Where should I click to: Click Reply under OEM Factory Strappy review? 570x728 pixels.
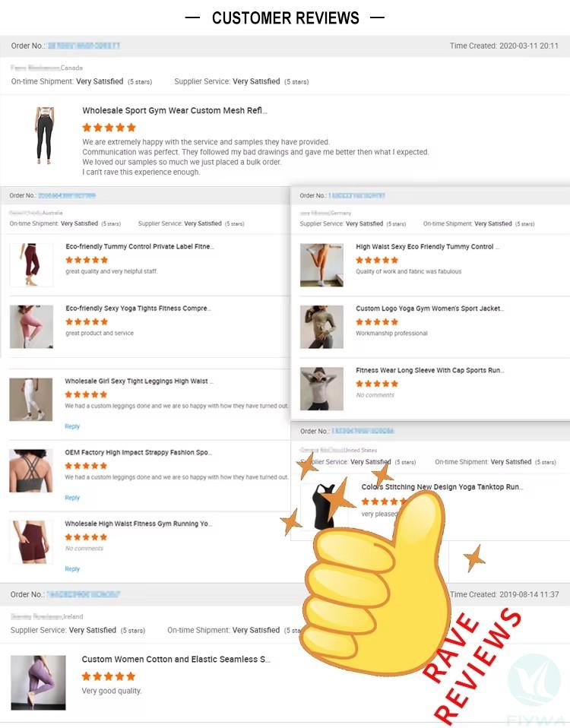72,498
